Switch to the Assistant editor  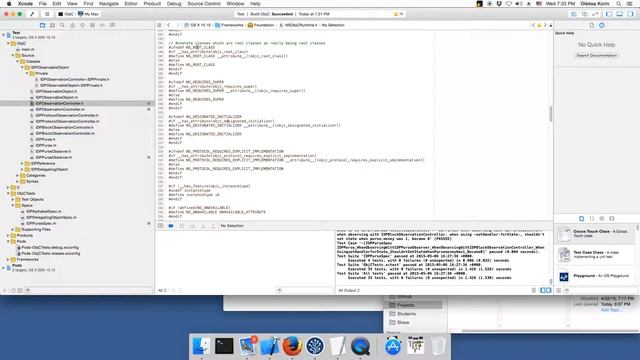point(584,14)
